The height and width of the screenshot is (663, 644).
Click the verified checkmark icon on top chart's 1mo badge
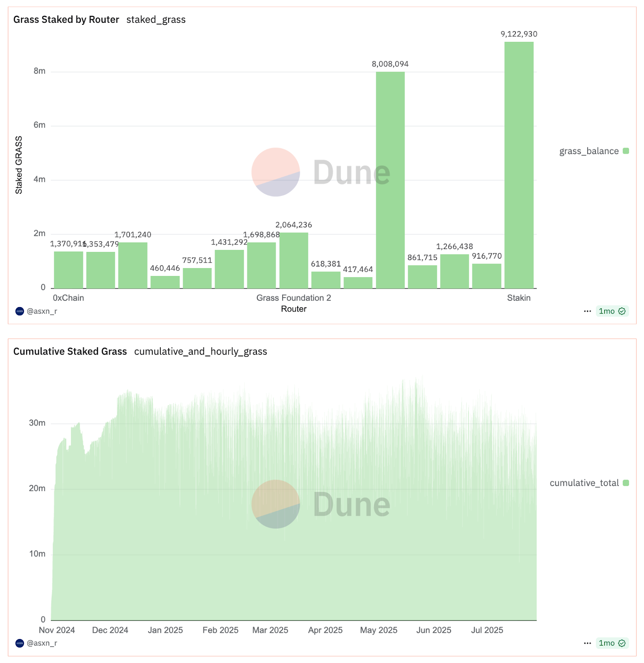622,311
